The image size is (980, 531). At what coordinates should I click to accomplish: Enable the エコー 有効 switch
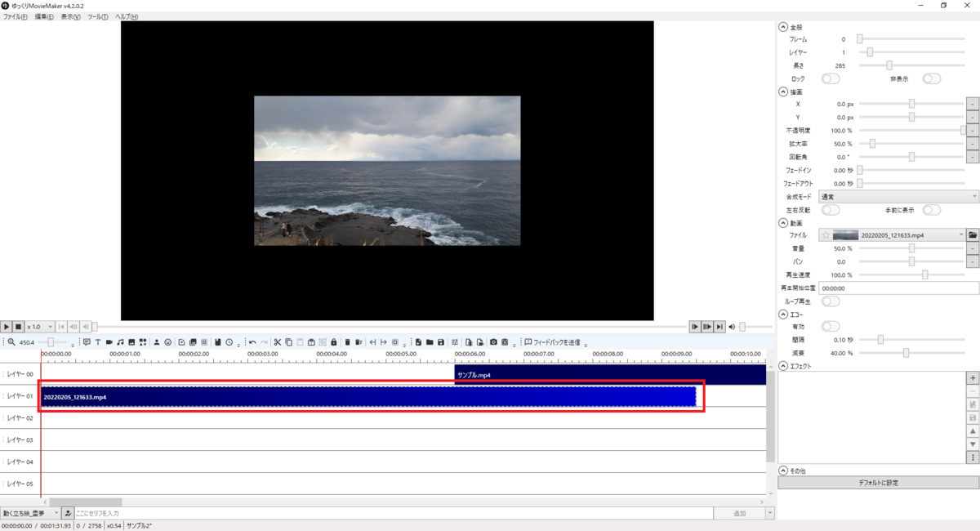pyautogui.click(x=831, y=327)
